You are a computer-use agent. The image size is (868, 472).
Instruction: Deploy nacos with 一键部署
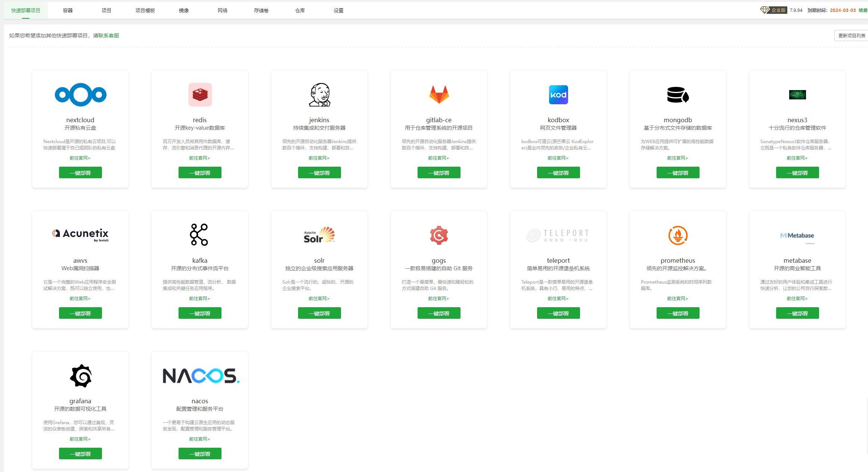pyautogui.click(x=200, y=454)
